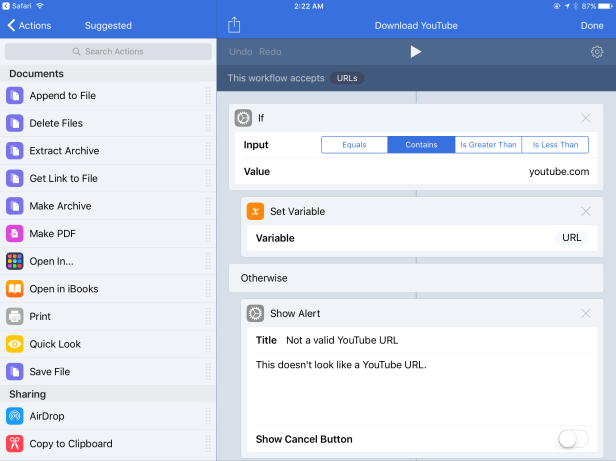Select the Is Less Than condition

[555, 145]
